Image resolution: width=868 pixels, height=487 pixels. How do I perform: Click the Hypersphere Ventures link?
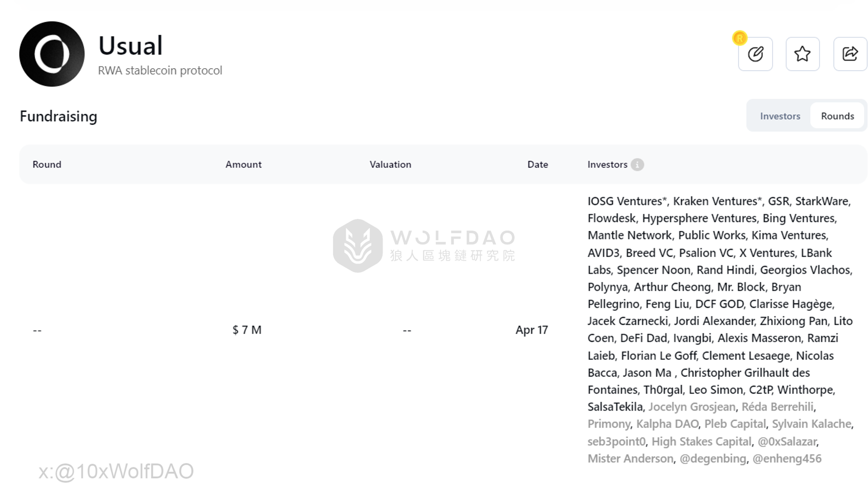click(699, 218)
